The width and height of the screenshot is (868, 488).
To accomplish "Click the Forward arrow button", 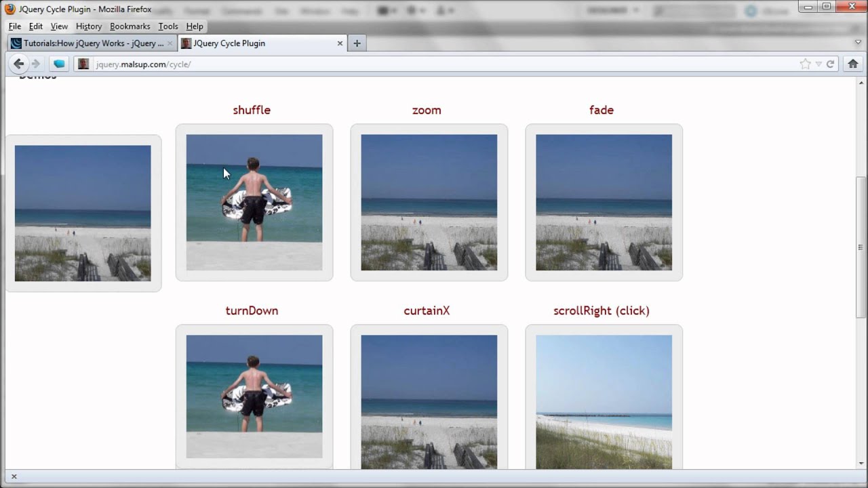I will [36, 64].
